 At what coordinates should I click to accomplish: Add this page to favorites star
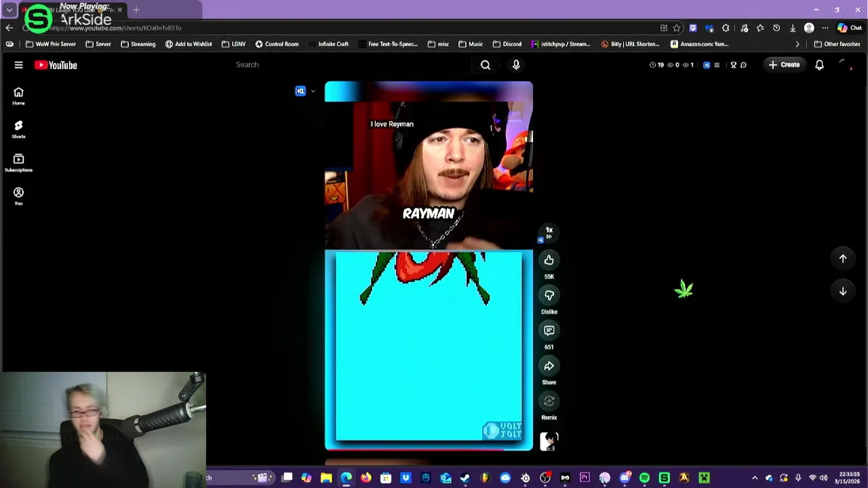pyautogui.click(x=677, y=28)
